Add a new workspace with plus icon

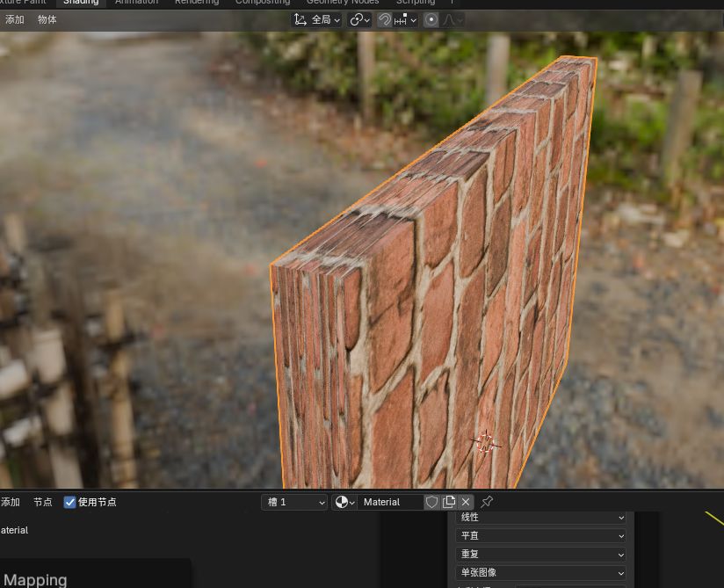pyautogui.click(x=452, y=3)
